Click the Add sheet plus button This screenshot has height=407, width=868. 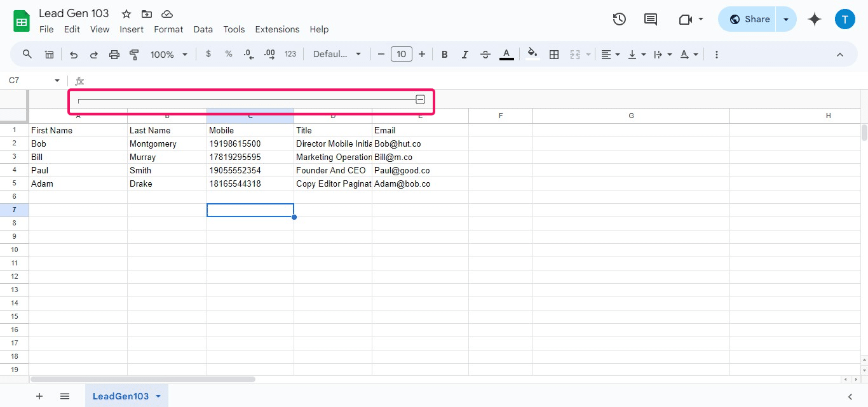[39, 396]
